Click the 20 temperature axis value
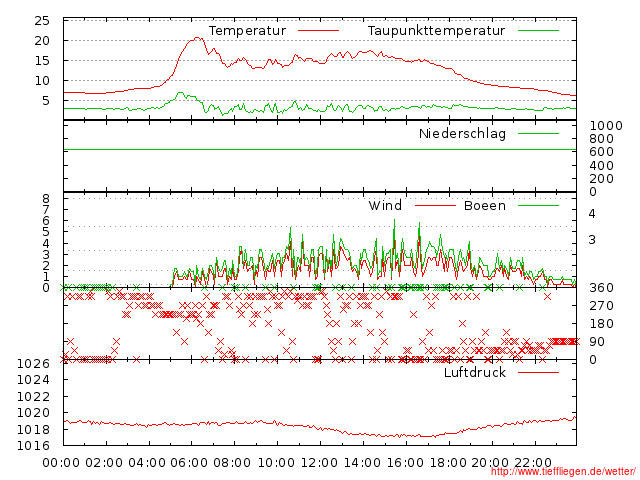 click(42, 40)
